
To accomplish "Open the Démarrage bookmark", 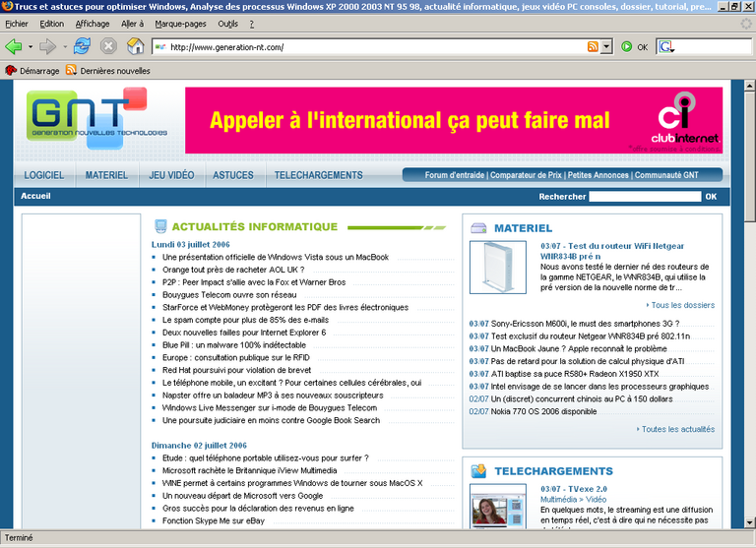I will (31, 71).
